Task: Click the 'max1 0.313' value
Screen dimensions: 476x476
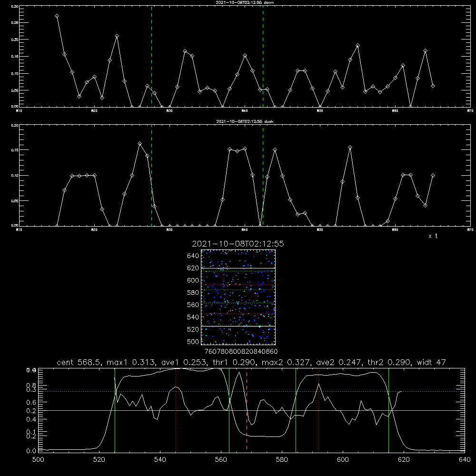Action: coord(132,362)
